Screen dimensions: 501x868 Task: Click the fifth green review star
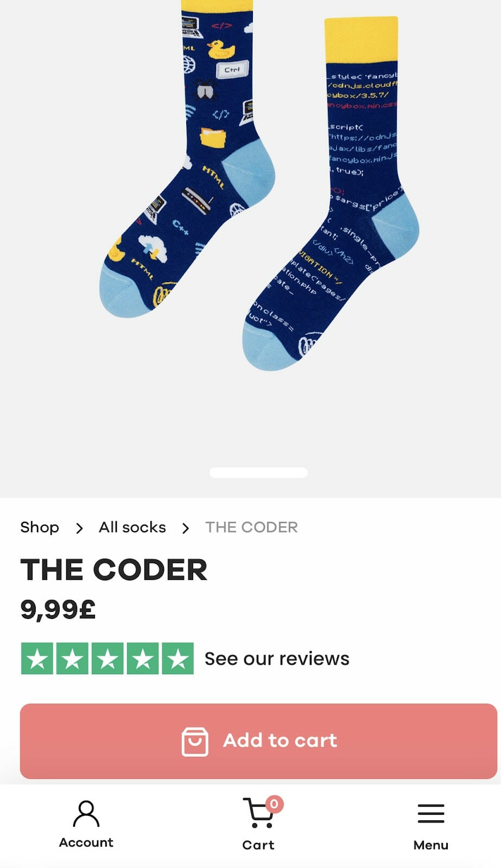(x=177, y=659)
